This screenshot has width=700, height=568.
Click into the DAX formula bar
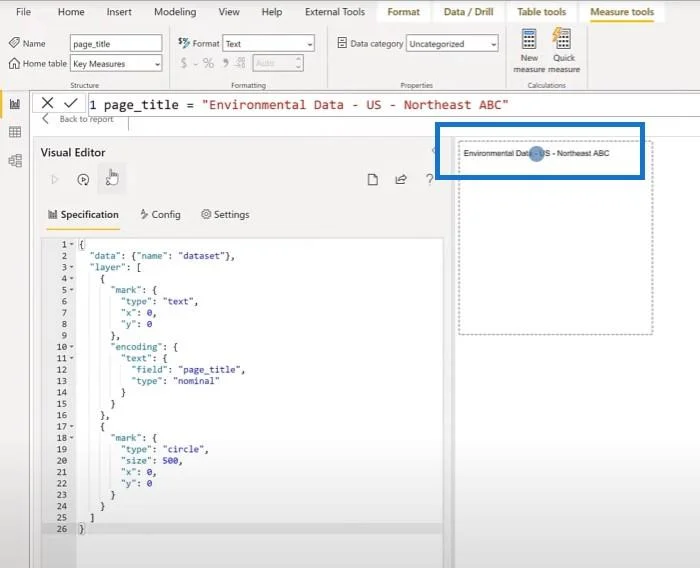click(393, 105)
